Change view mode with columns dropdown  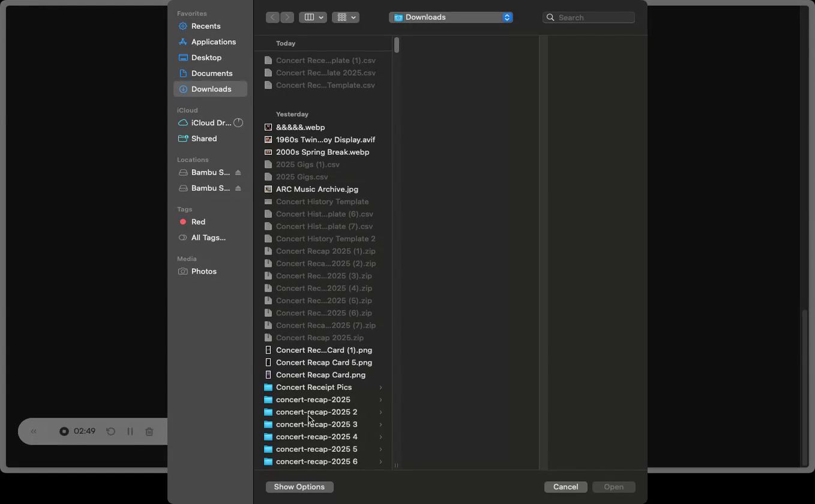[313, 17]
